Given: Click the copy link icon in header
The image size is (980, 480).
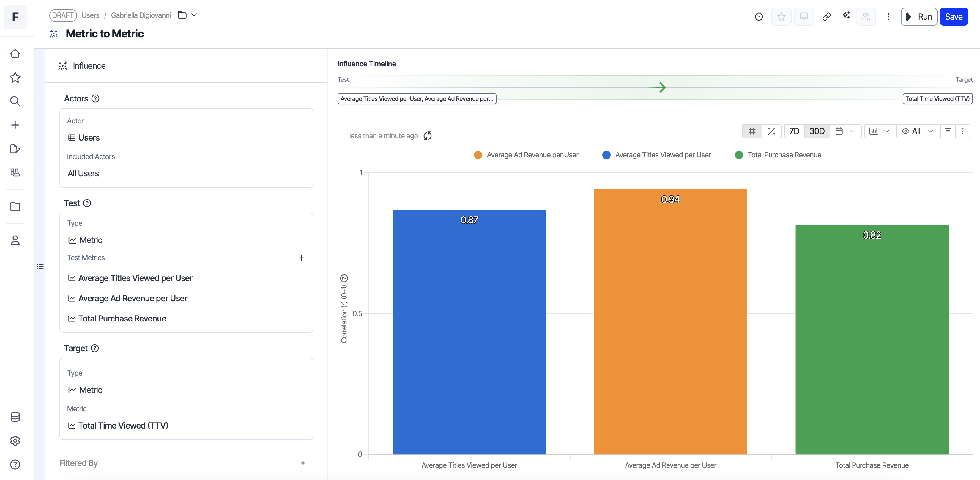Looking at the screenshot, I should point(826,17).
